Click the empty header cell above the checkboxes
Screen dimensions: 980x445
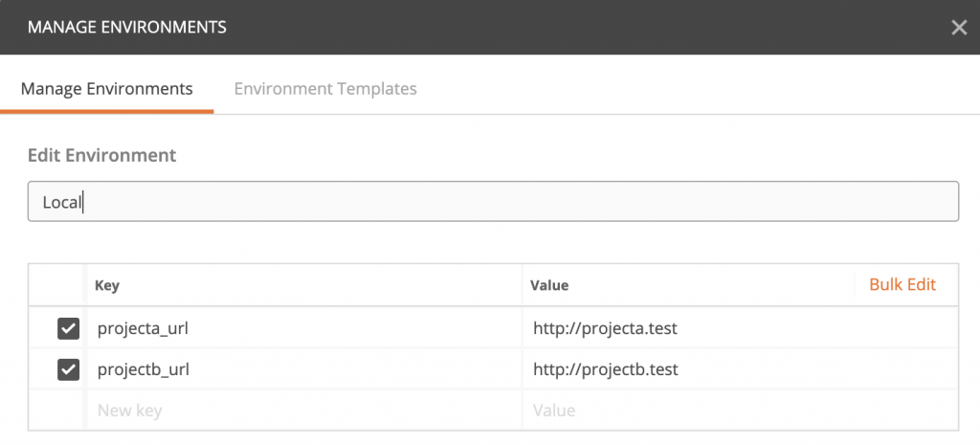point(57,285)
